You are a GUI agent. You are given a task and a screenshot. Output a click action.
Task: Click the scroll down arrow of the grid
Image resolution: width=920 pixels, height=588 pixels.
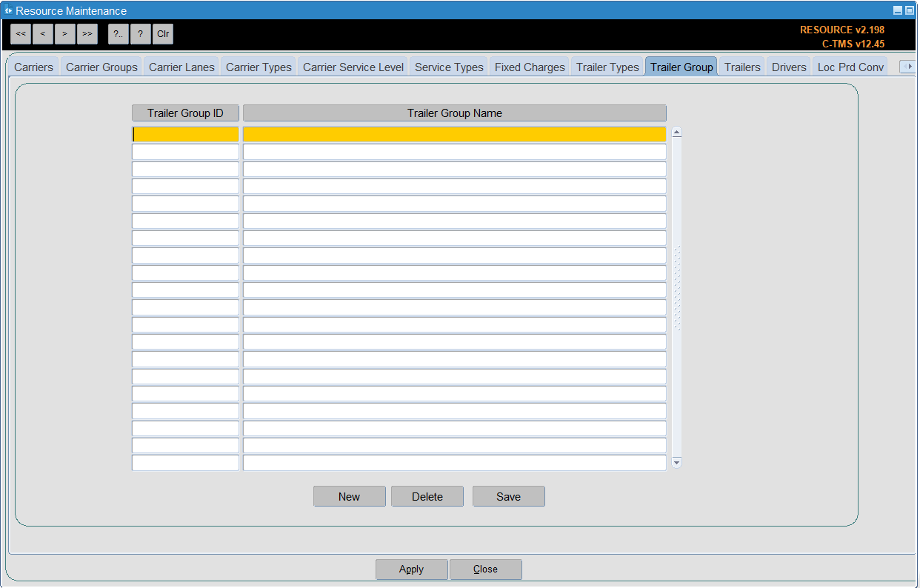676,462
